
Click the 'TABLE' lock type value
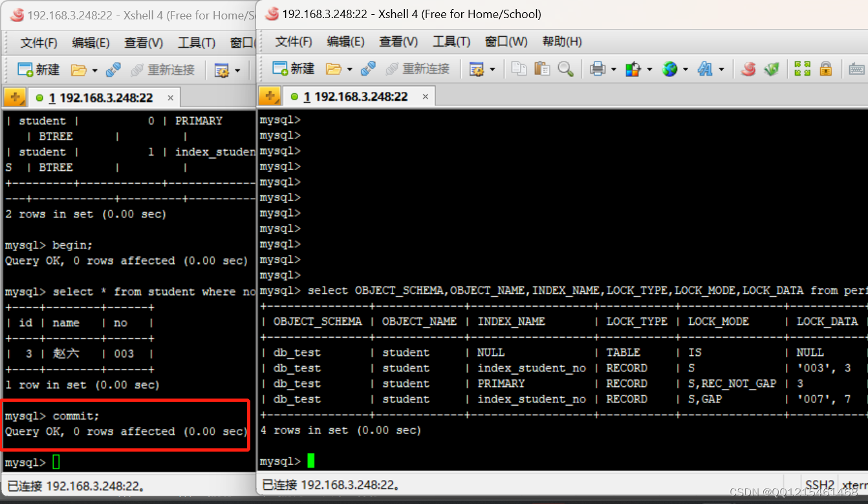pyautogui.click(x=624, y=353)
